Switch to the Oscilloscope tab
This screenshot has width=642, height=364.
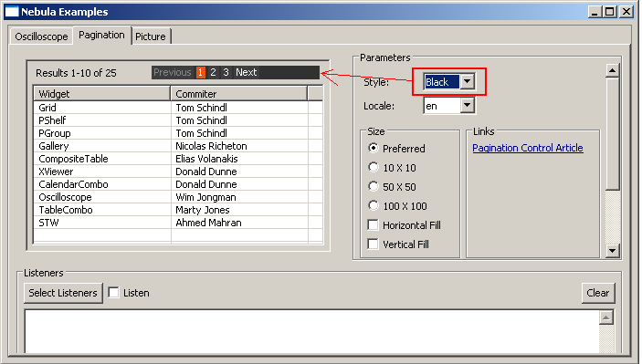(x=41, y=36)
